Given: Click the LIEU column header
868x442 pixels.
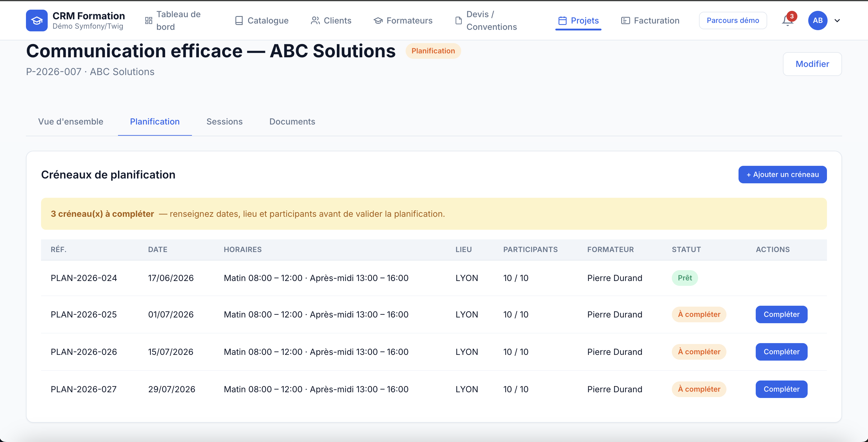Looking at the screenshot, I should pyautogui.click(x=464, y=249).
